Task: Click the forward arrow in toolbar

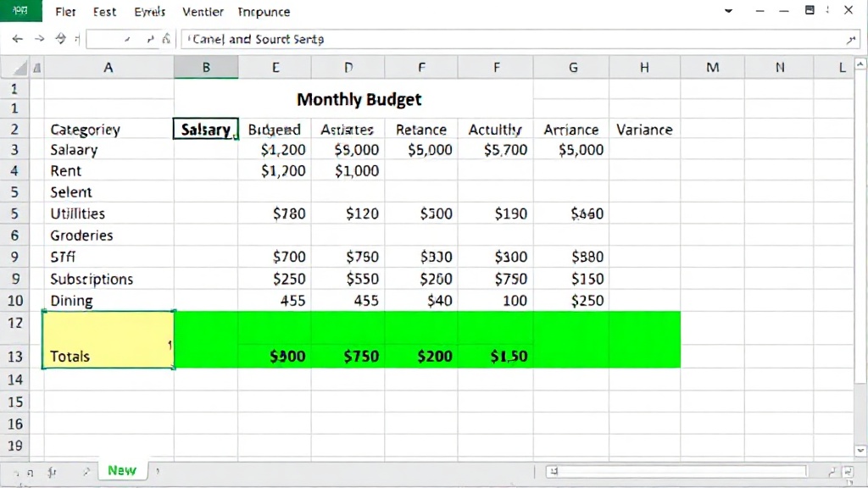Action: [39, 39]
